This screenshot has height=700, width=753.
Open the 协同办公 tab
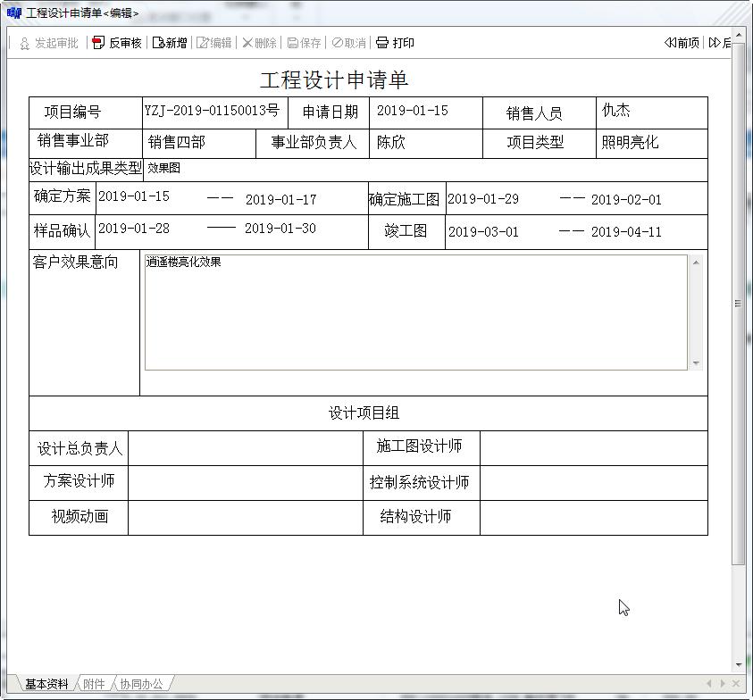(x=141, y=684)
